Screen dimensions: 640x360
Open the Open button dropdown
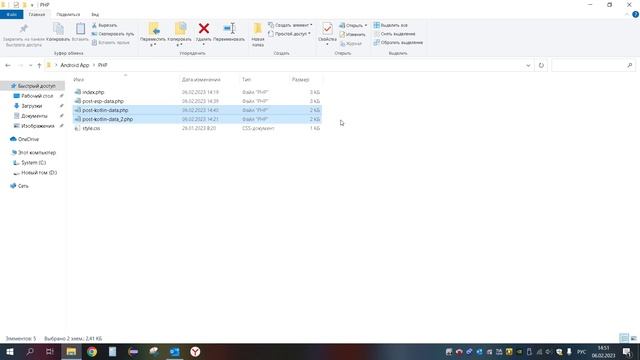click(353, 25)
